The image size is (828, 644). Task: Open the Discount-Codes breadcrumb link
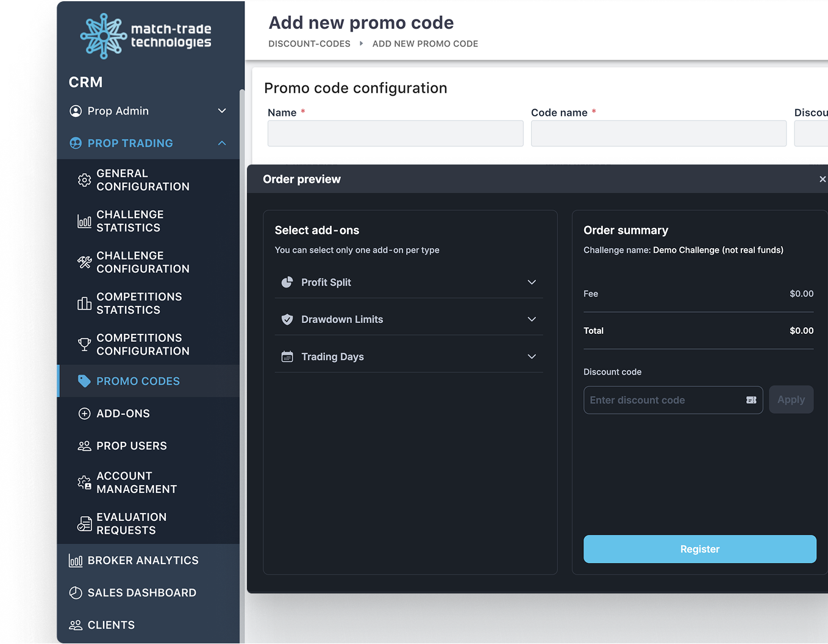coord(309,43)
